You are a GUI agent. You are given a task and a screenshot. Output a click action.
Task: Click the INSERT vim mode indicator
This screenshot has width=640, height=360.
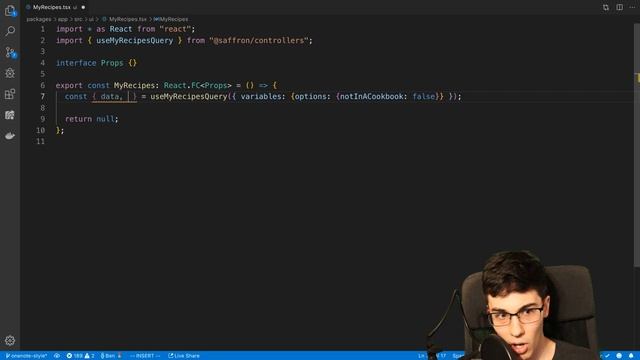pos(145,356)
